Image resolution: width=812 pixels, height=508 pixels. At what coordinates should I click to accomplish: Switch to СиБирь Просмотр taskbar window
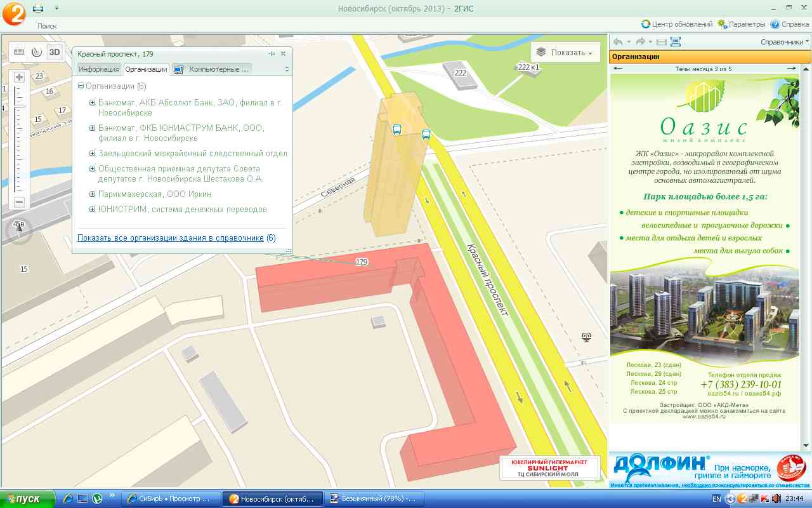click(x=170, y=498)
